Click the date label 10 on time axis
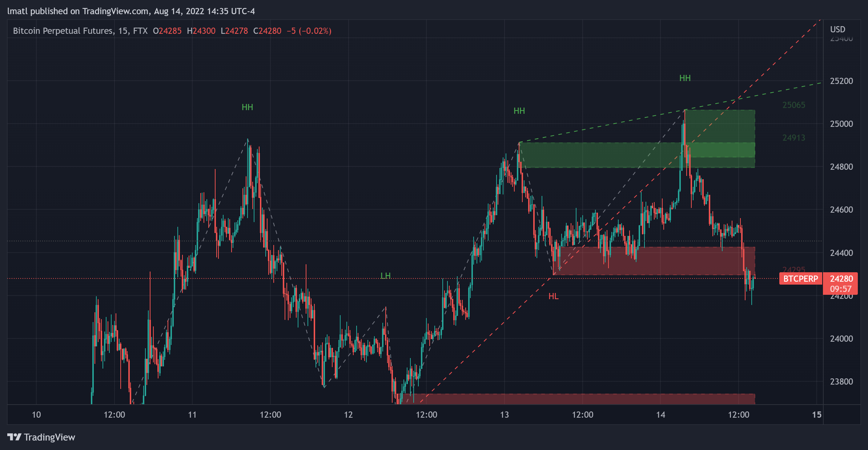Screen dimensions: 868x450 point(36,415)
